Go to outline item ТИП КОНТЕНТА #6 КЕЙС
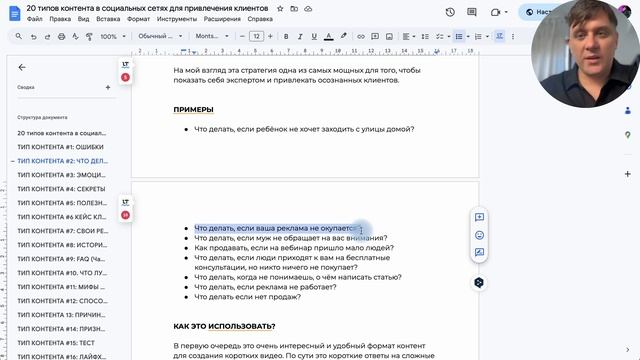The image size is (640, 360). click(62, 217)
